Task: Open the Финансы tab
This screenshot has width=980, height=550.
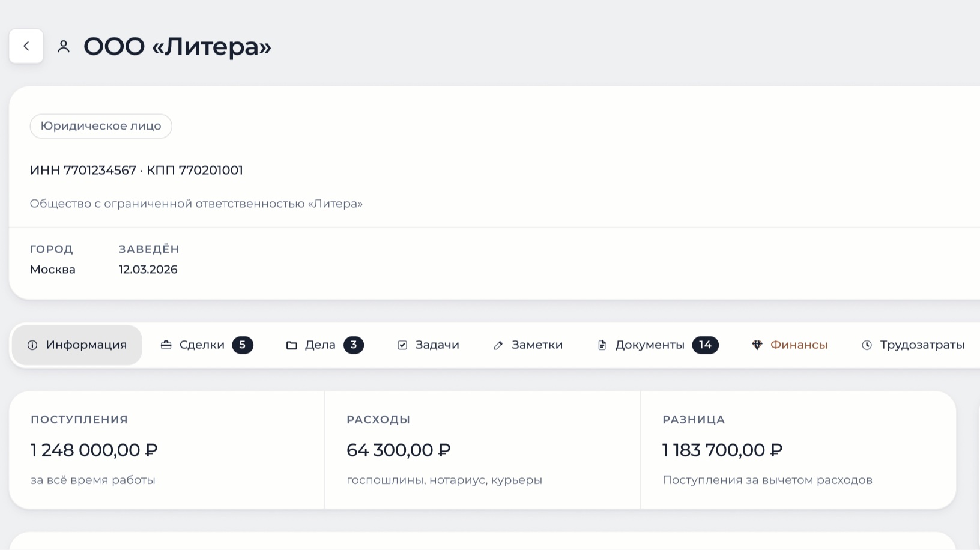Action: [x=790, y=345]
